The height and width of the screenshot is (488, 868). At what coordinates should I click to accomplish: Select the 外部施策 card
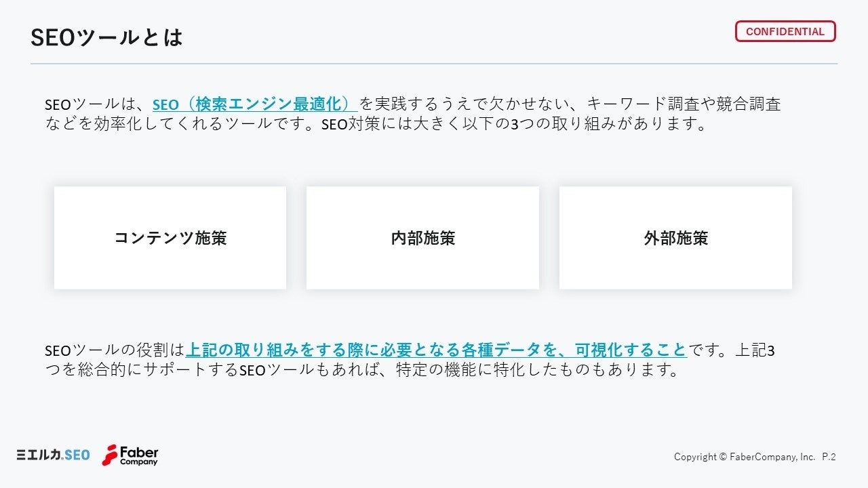(675, 238)
